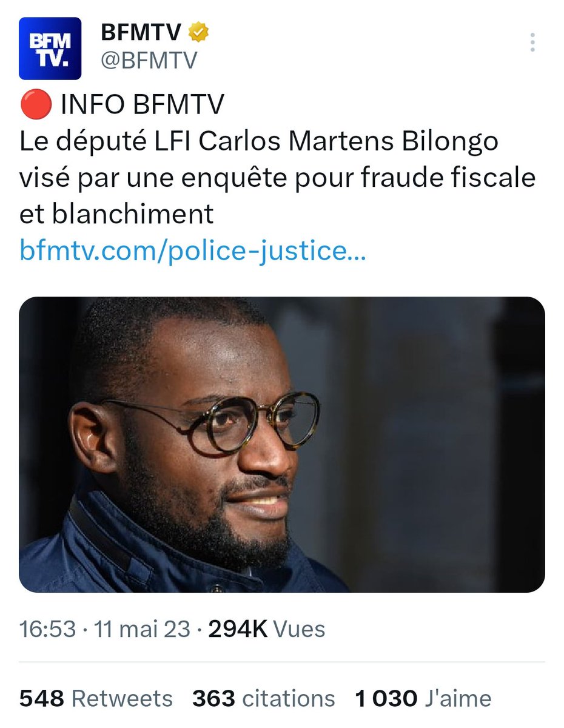
Task: View the 294K Vues analytics
Action: pos(267,629)
